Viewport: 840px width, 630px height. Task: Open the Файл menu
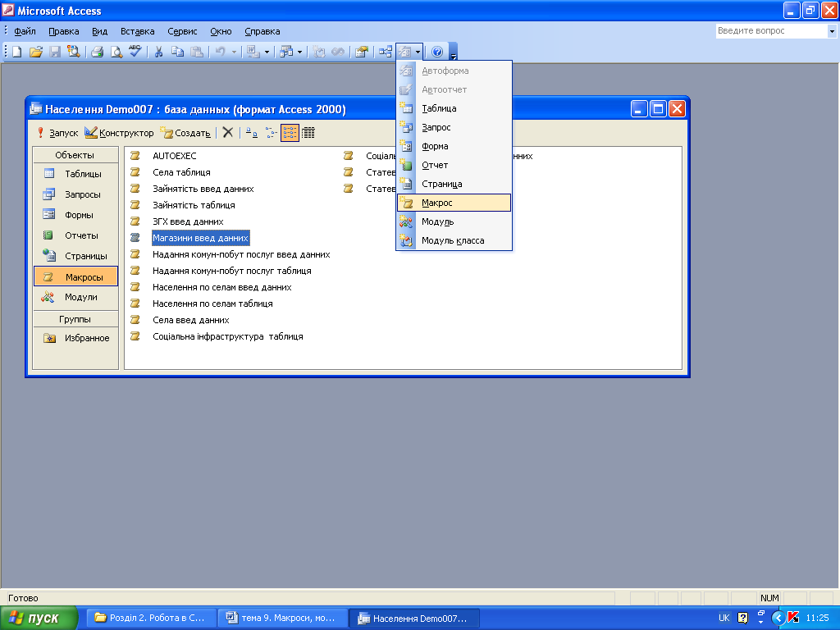[x=25, y=31]
